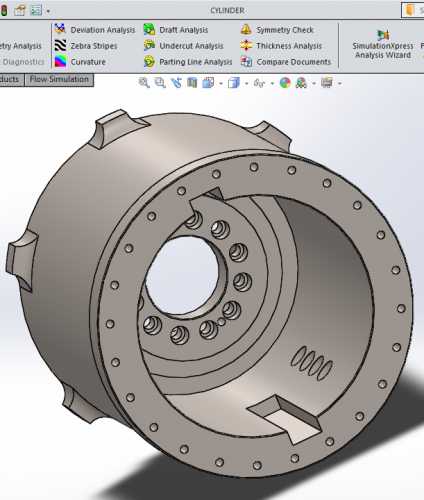Select the large central bore hole

(x=182, y=276)
